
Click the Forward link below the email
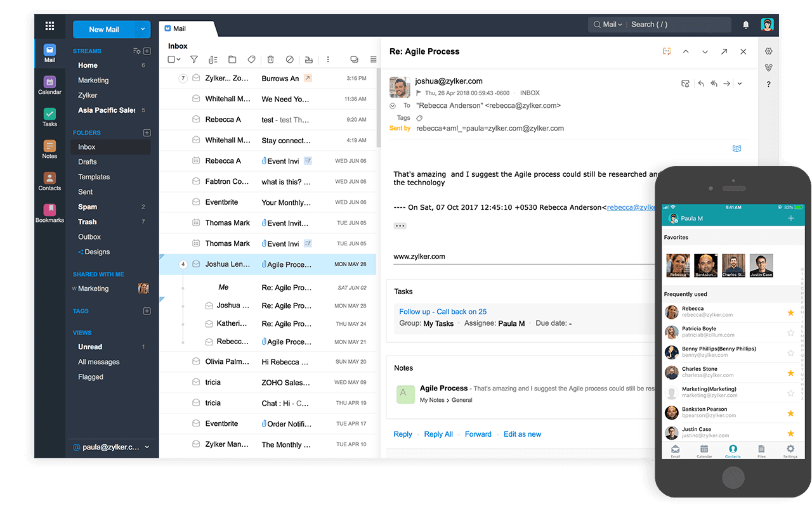click(478, 434)
